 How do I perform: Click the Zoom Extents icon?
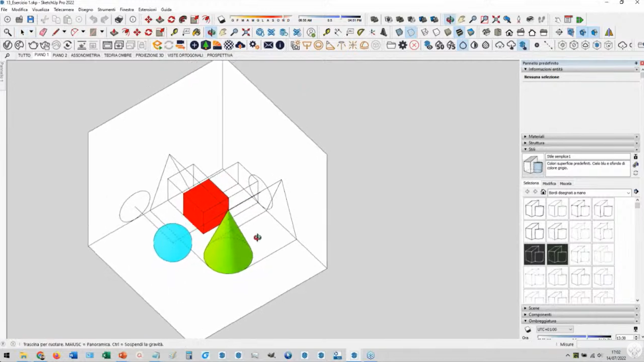click(x=246, y=32)
